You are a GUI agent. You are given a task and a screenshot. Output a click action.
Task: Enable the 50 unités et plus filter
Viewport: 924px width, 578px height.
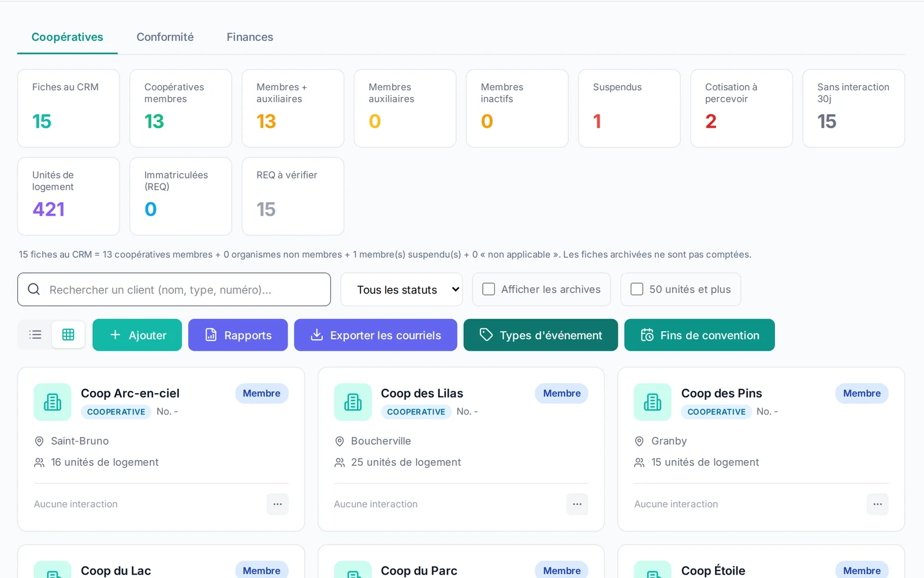click(x=637, y=289)
